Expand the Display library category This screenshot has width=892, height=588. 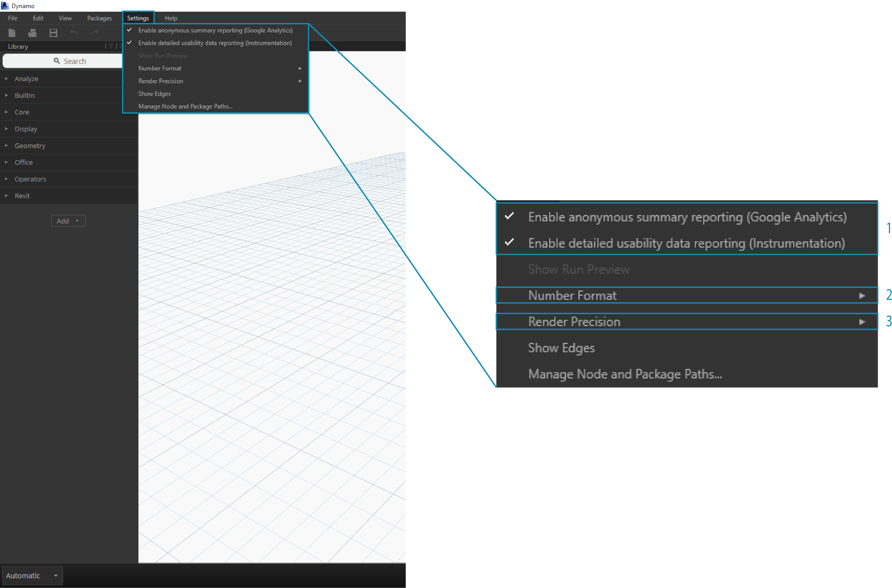tap(69, 129)
